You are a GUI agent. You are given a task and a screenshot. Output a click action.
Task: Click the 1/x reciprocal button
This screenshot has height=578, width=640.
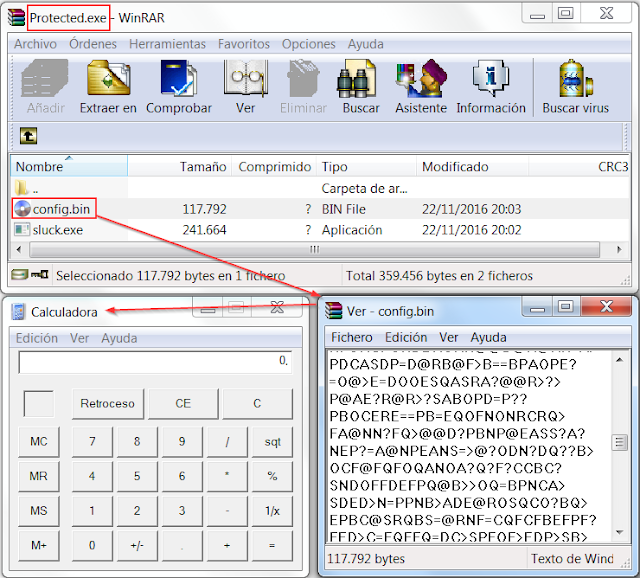coord(272,511)
